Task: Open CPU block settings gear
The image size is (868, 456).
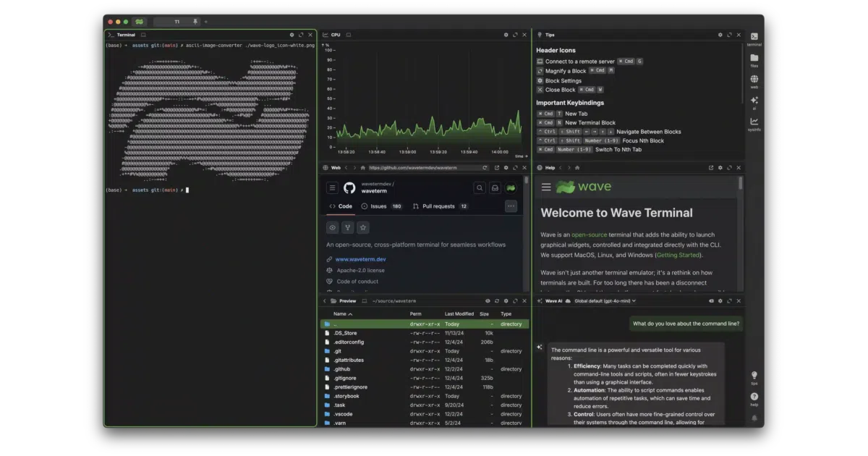Action: (506, 35)
